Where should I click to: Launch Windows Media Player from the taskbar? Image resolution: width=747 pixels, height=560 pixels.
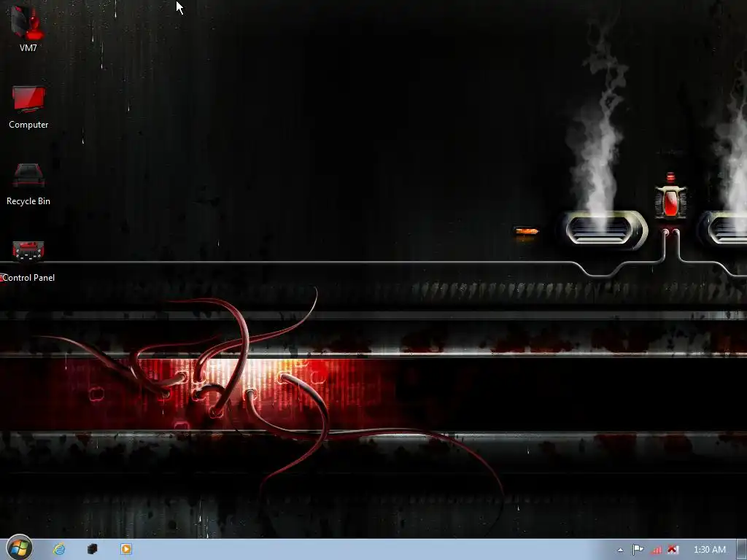point(125,549)
